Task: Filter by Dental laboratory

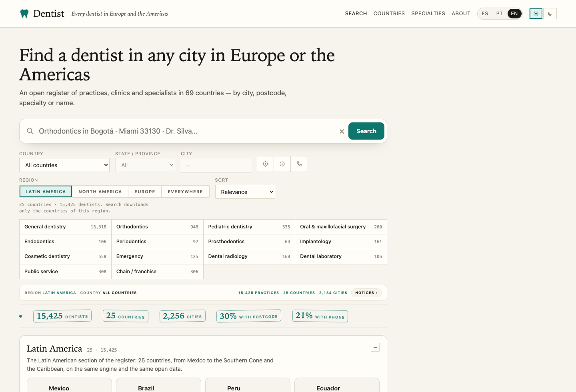Action: 341,256
